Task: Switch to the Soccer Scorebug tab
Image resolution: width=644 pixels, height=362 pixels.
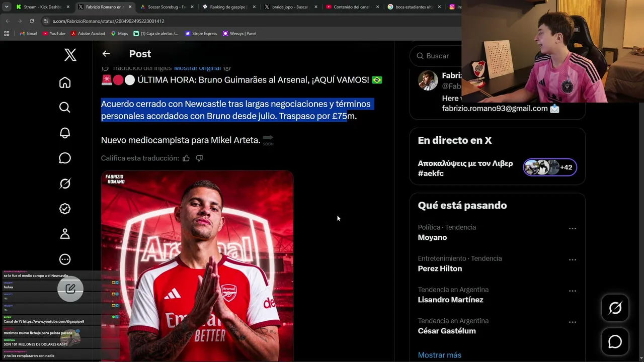Action: tap(167, 7)
